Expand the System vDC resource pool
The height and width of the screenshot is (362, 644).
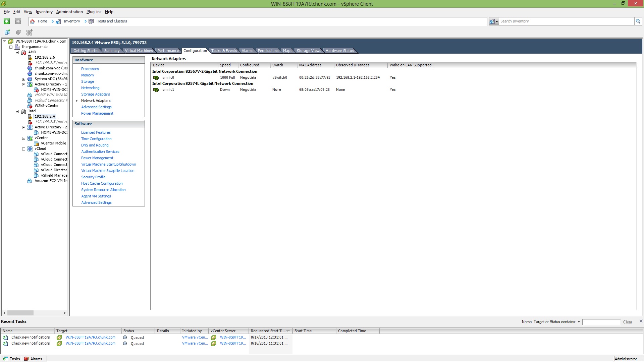pos(24,79)
